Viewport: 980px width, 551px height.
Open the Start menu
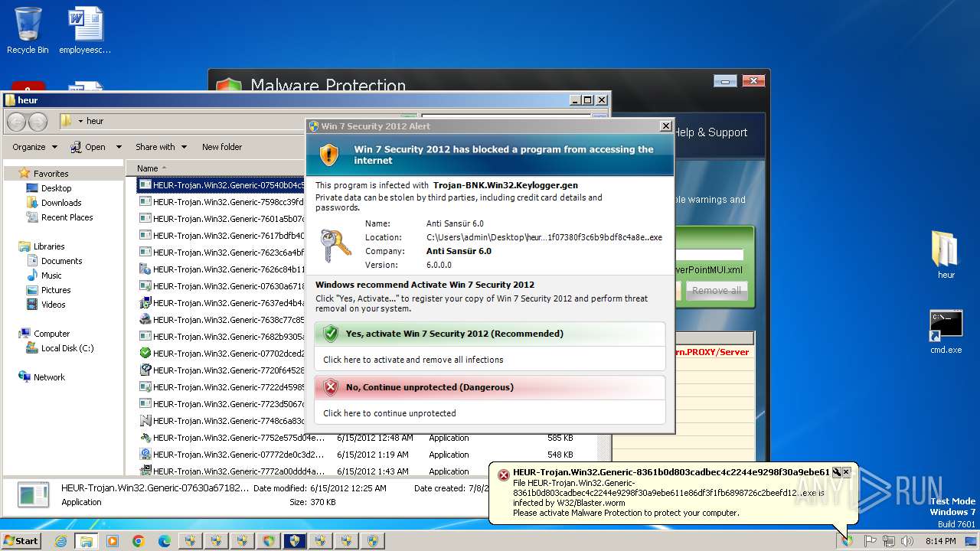click(x=21, y=541)
